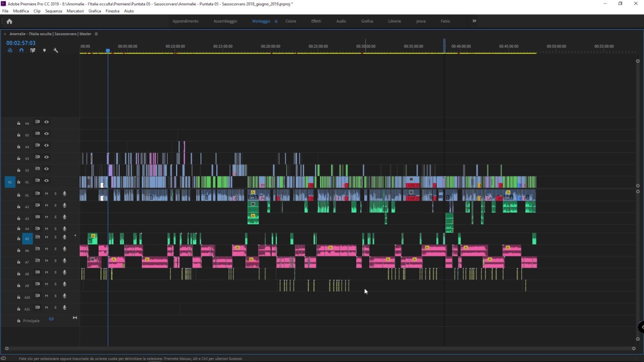Switch to Apprendimento workspace

185,21
